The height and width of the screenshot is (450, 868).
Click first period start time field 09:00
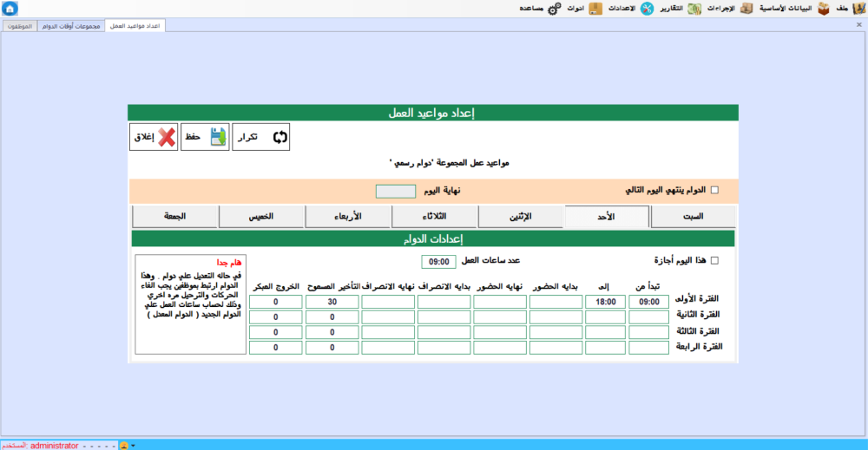pos(649,302)
